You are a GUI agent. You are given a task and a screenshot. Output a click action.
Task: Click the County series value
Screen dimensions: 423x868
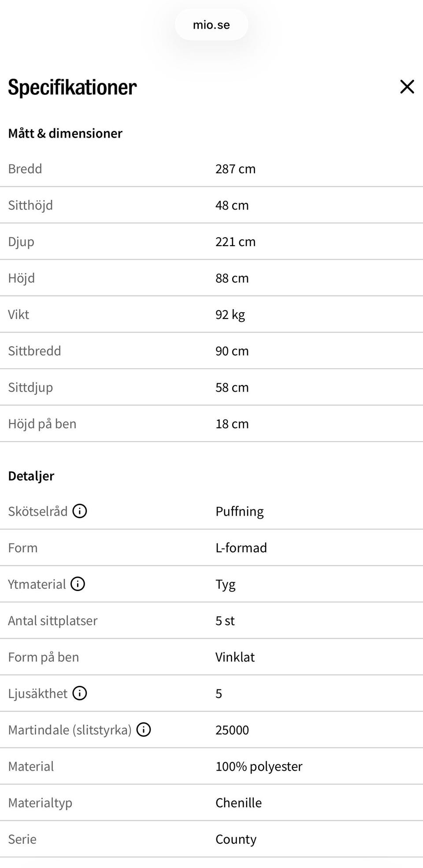click(x=236, y=839)
